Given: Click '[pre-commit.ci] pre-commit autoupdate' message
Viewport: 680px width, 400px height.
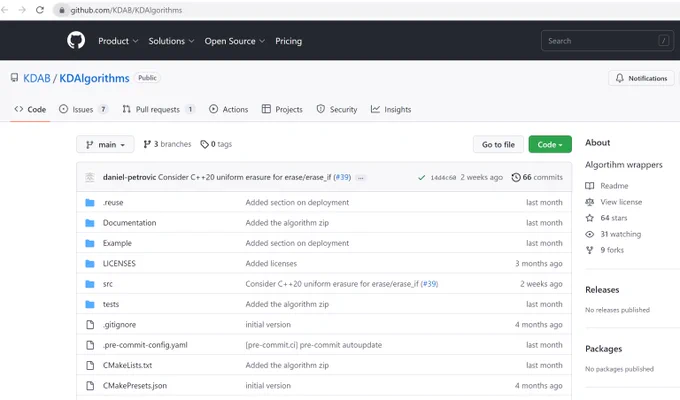Looking at the screenshot, I should click(314, 345).
